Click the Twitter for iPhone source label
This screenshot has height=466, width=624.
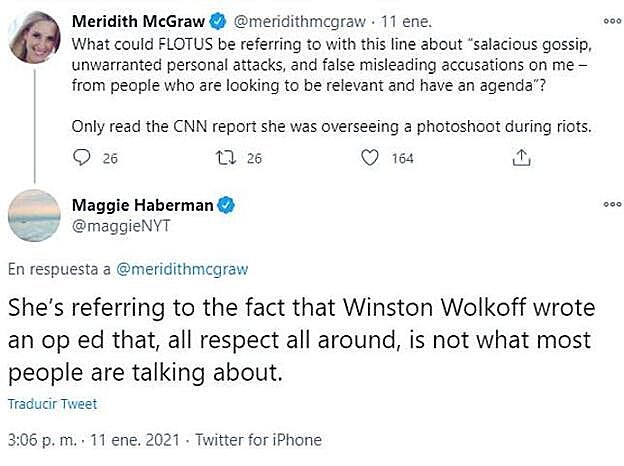[x=258, y=440]
